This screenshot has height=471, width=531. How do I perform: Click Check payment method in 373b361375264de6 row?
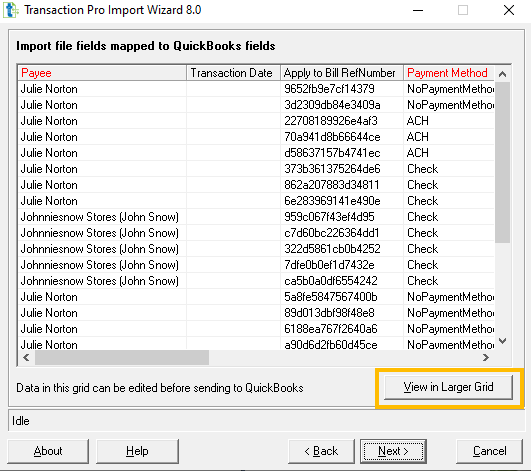pos(449,169)
